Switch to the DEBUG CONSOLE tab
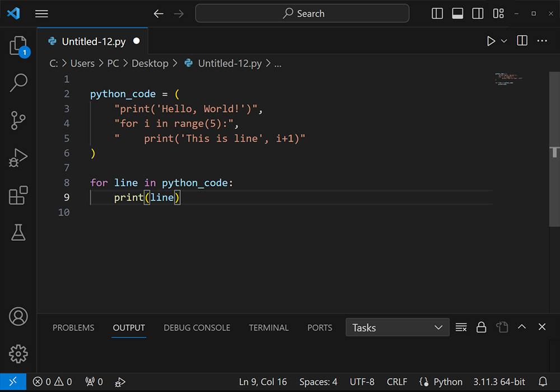Viewport: 560px width, 392px height. click(x=197, y=328)
